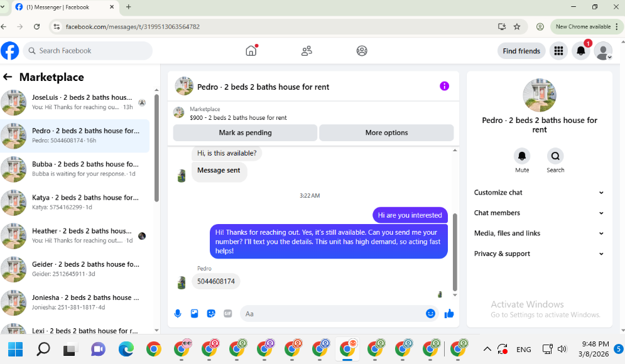
Task: Open the Notifications bell icon
Action: [x=581, y=51]
